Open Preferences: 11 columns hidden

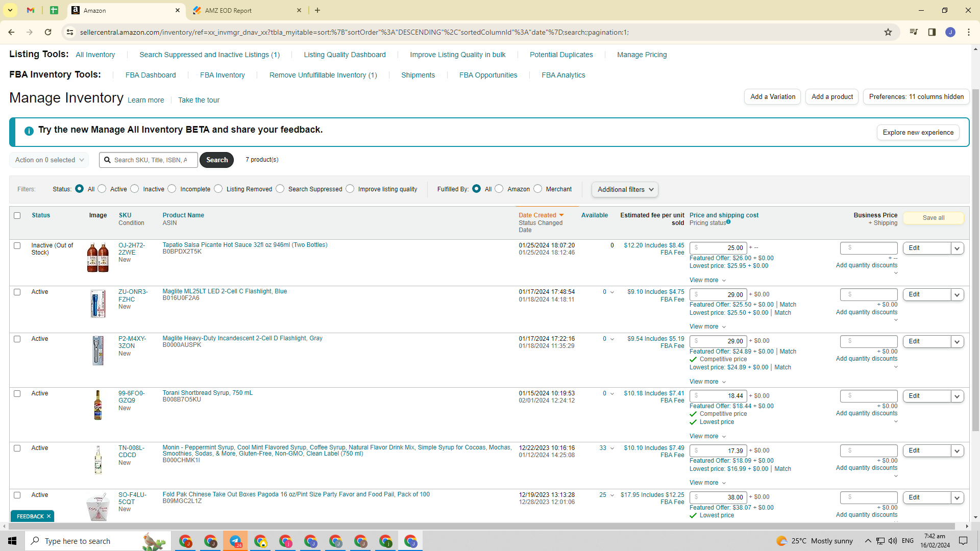[916, 97]
